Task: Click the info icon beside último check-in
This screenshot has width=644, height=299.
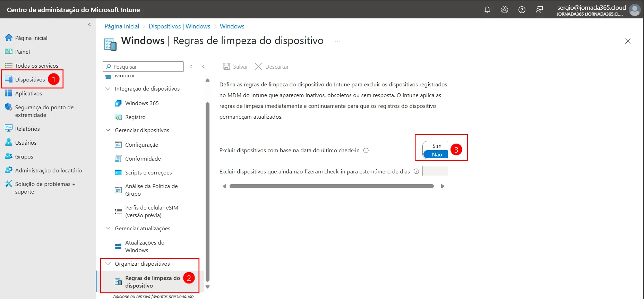Action: click(x=366, y=150)
